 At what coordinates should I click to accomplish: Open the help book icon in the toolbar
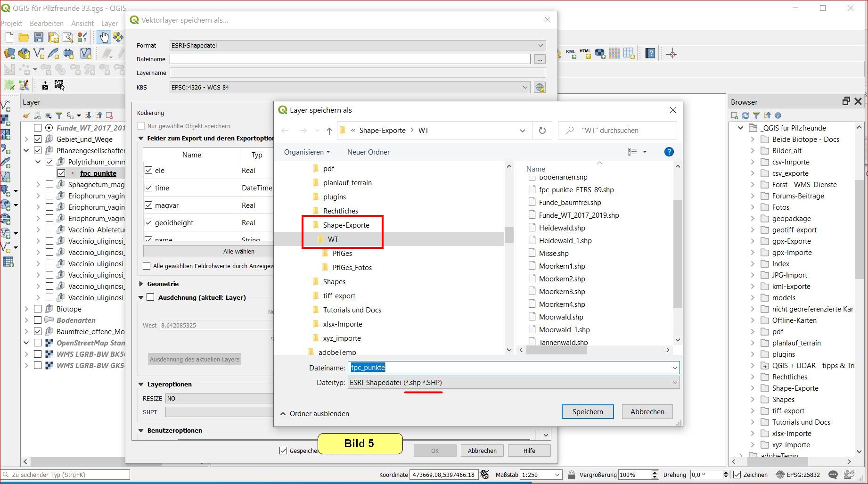(650, 54)
